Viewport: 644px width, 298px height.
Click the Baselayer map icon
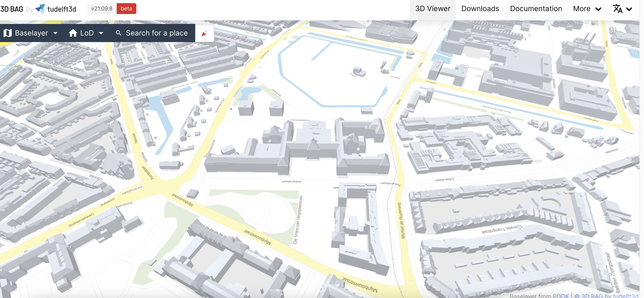8,33
